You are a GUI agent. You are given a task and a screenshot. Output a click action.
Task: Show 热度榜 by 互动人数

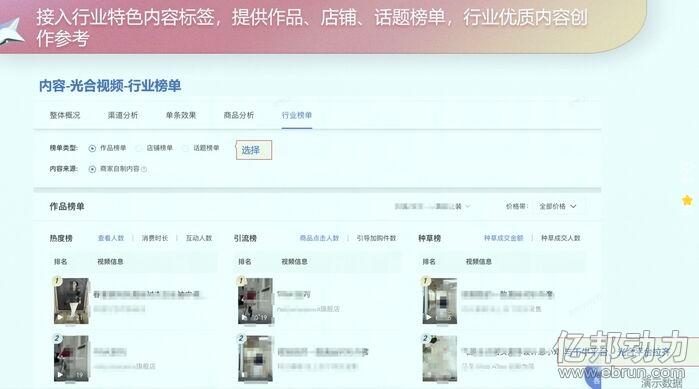(199, 238)
